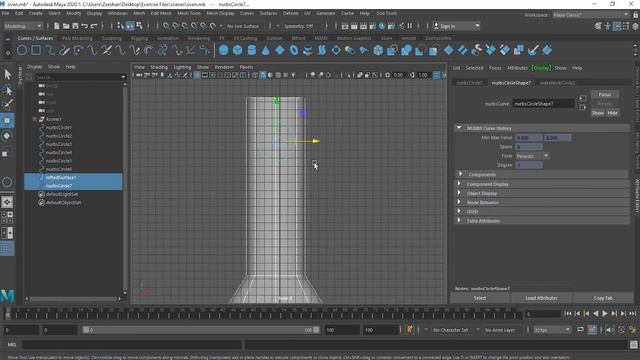Click the render current frame icon
This screenshot has height=360, width=640.
pyautogui.click(x=354, y=26)
